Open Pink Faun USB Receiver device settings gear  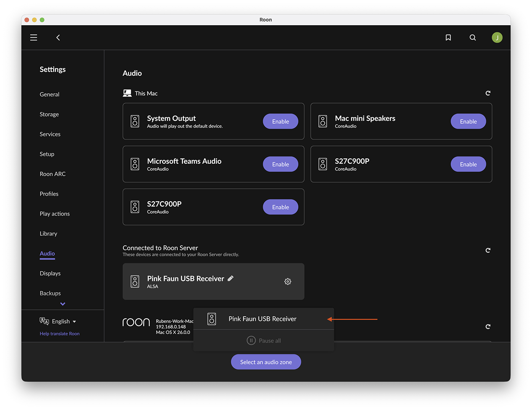pyautogui.click(x=288, y=281)
